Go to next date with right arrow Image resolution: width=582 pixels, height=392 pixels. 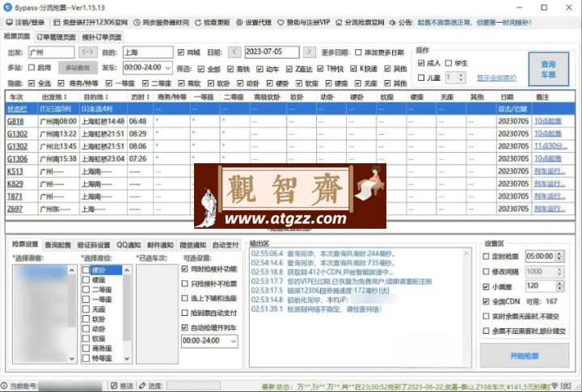pos(309,52)
